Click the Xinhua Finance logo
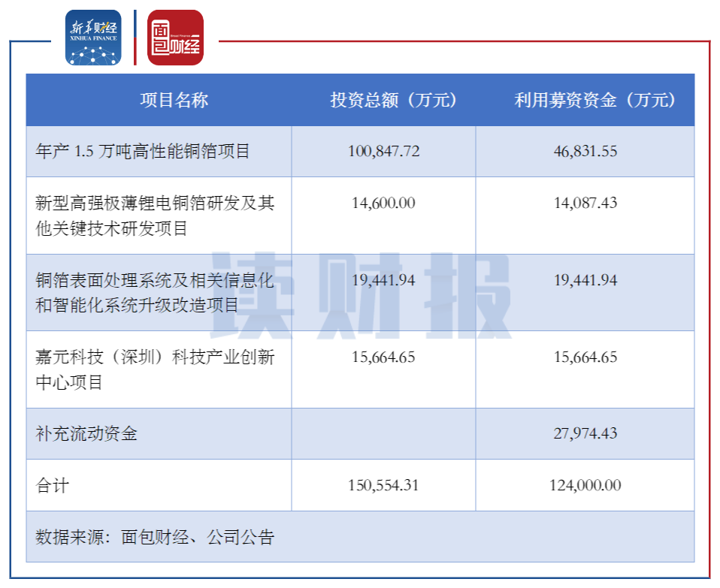 [x=94, y=38]
